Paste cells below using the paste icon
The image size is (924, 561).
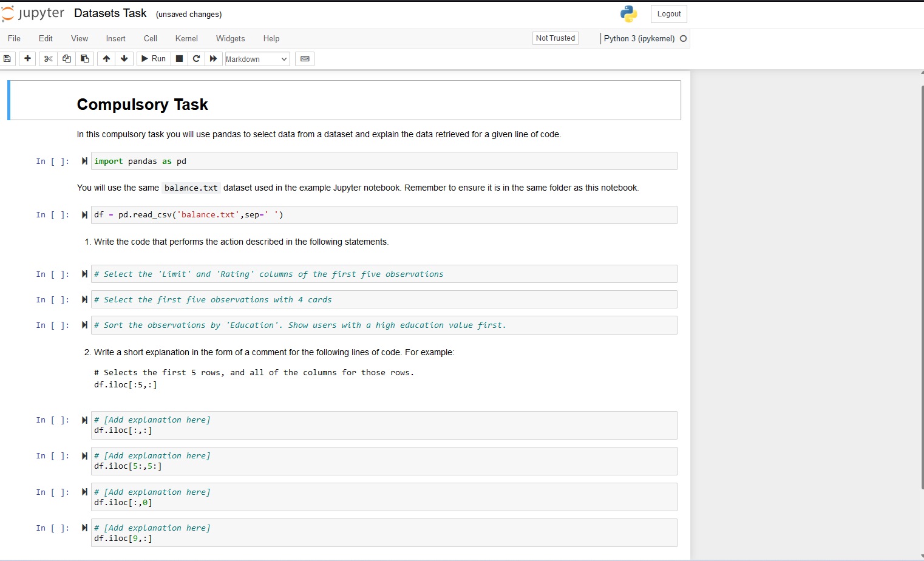pyautogui.click(x=85, y=59)
